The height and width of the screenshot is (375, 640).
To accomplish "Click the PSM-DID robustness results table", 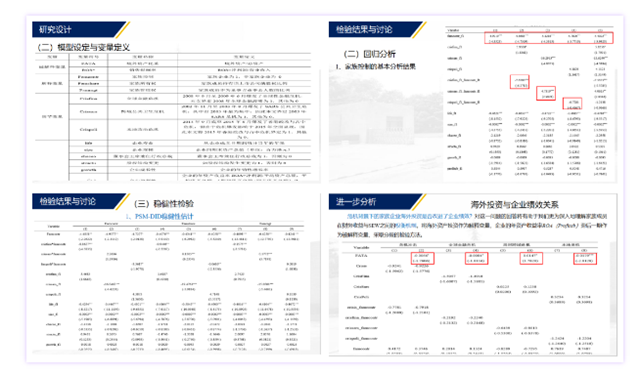I will (169, 286).
